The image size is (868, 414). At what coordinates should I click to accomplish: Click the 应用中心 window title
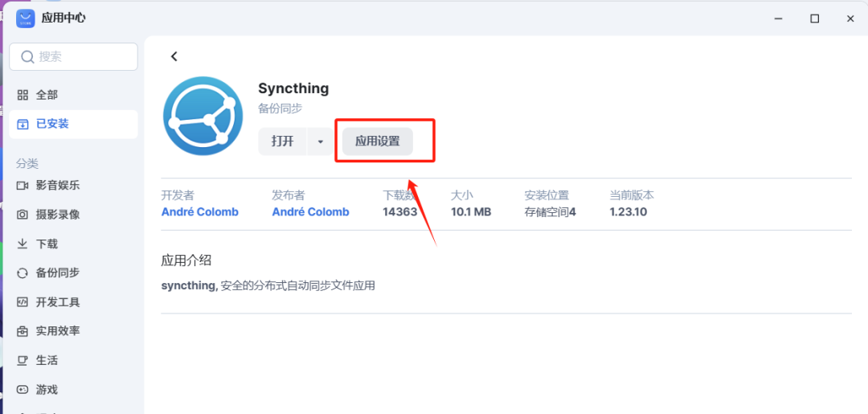click(x=63, y=18)
